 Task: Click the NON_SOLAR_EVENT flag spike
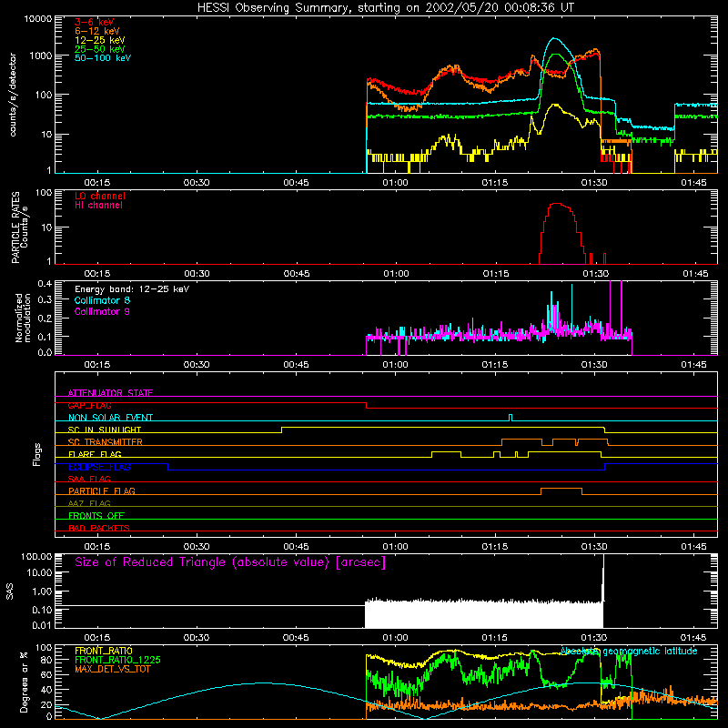[x=511, y=417]
